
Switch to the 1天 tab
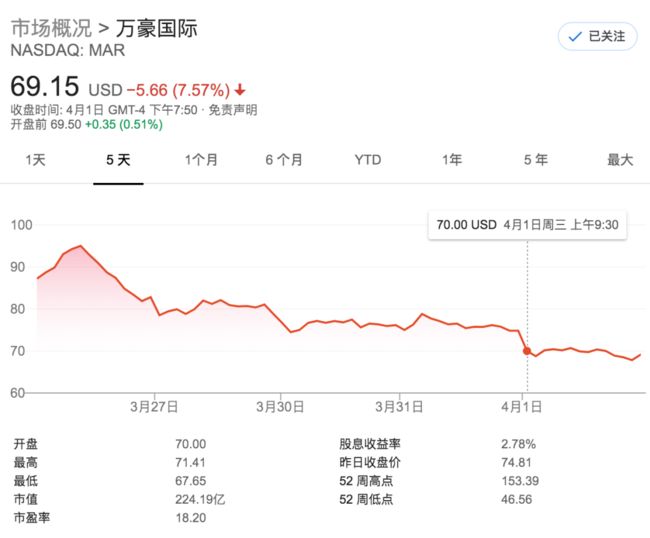35,160
